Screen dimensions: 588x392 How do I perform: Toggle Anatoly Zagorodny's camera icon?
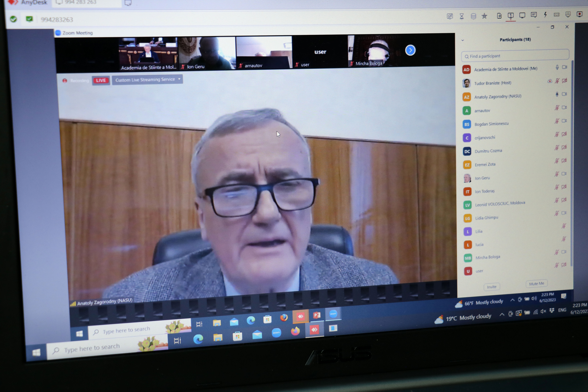[564, 94]
